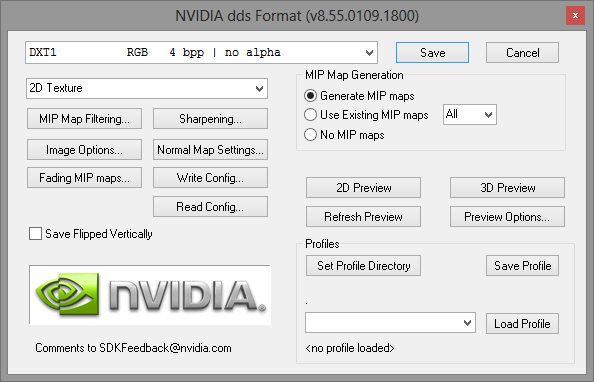The image size is (594, 382).
Task: Open the Sharpening settings
Action: tap(210, 119)
